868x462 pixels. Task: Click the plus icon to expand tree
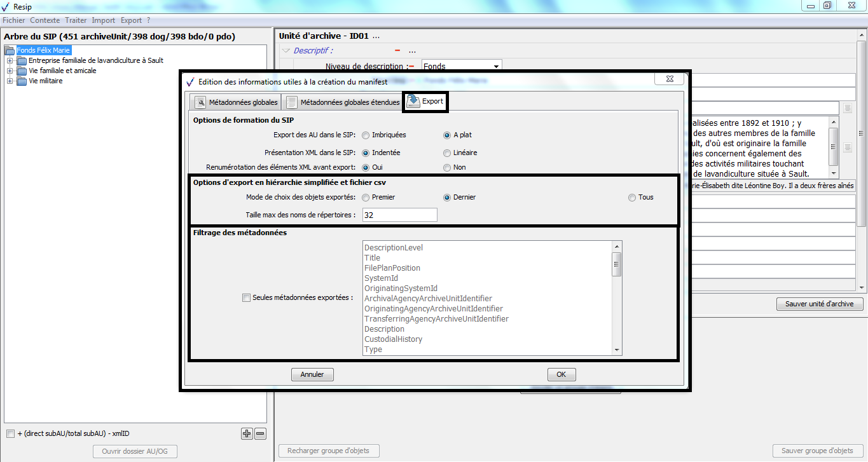coord(247,433)
